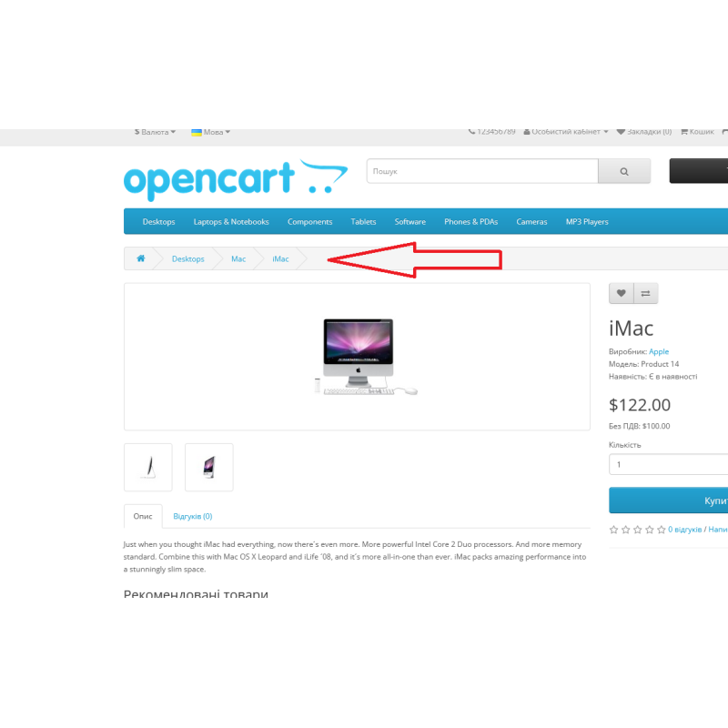Click the Apple manufacturer link
Screen dimensions: 728x728
click(659, 351)
